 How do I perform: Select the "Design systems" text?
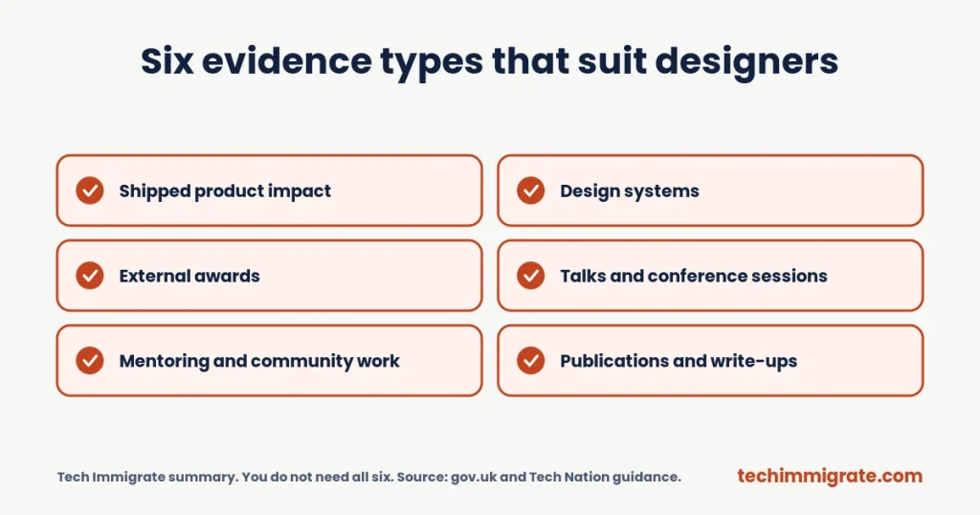pos(630,191)
